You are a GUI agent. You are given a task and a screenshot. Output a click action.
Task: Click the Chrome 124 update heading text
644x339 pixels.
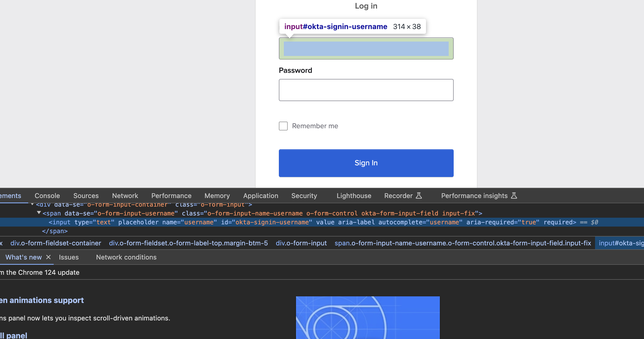point(40,273)
